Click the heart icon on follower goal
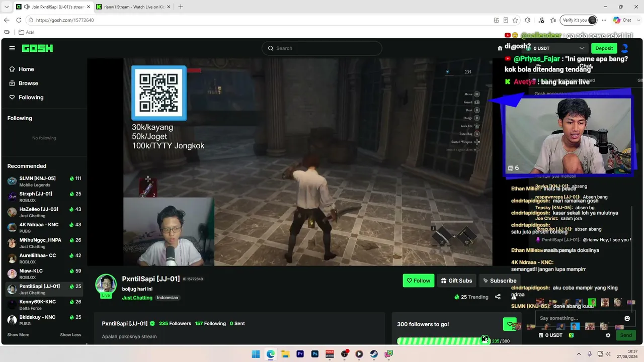Screen dimensions: 644x362 (510, 324)
